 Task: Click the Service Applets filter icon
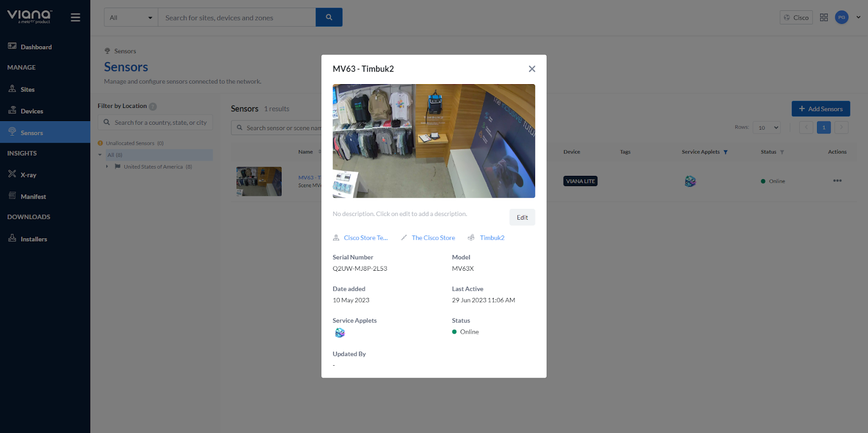click(x=725, y=152)
